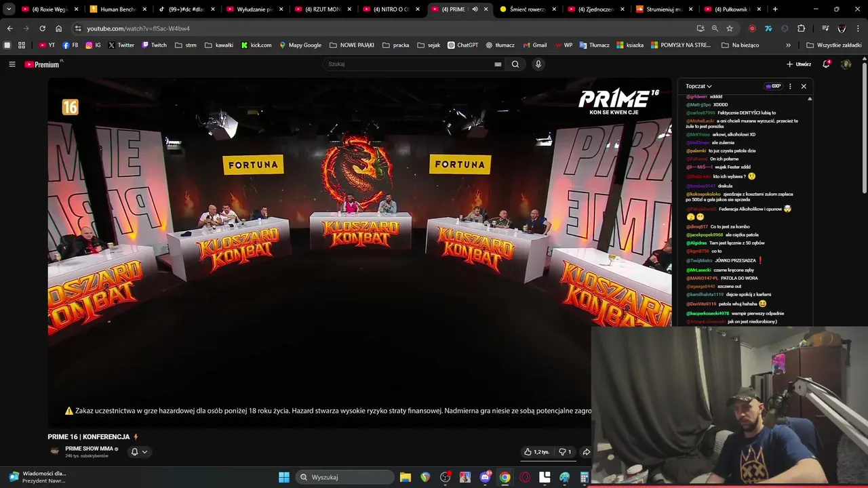This screenshot has width=868, height=488.
Task: Click the PRIME 16 video player
Action: pyautogui.click(x=359, y=251)
